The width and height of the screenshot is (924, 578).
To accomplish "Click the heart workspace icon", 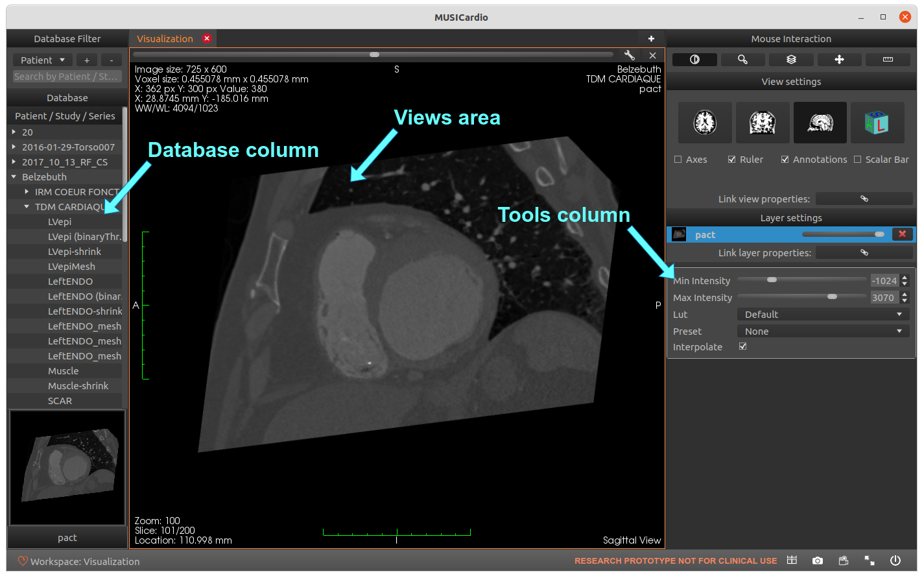I will point(23,561).
